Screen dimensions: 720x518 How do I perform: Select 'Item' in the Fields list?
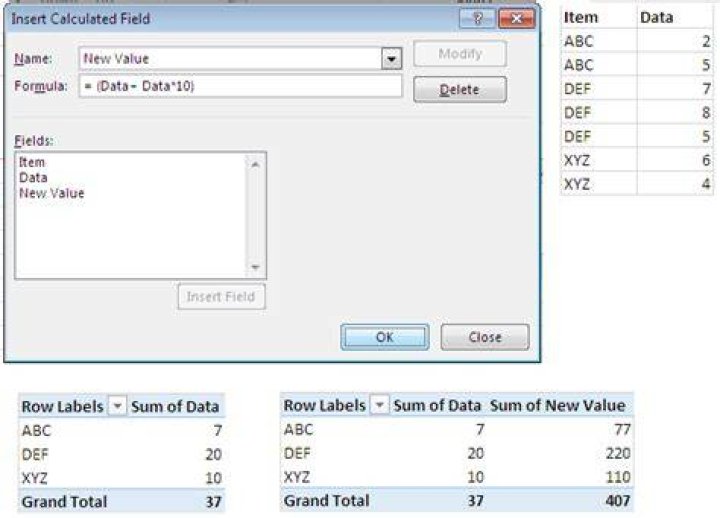[x=32, y=162]
